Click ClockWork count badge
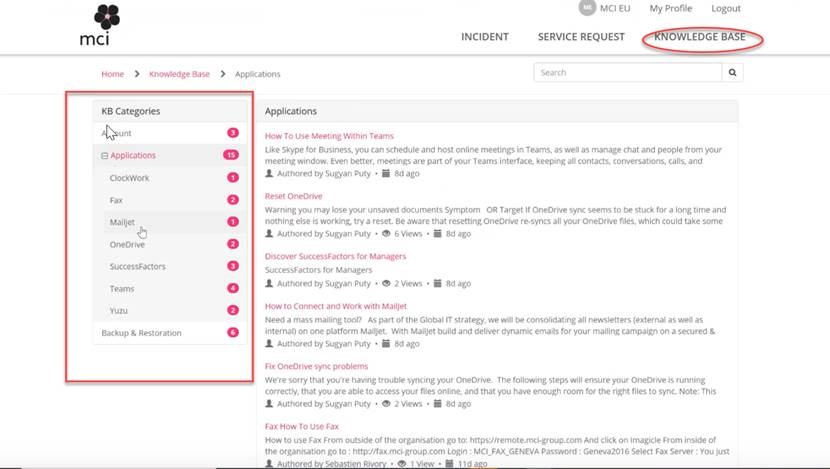This screenshot has width=830, height=469. pos(233,177)
